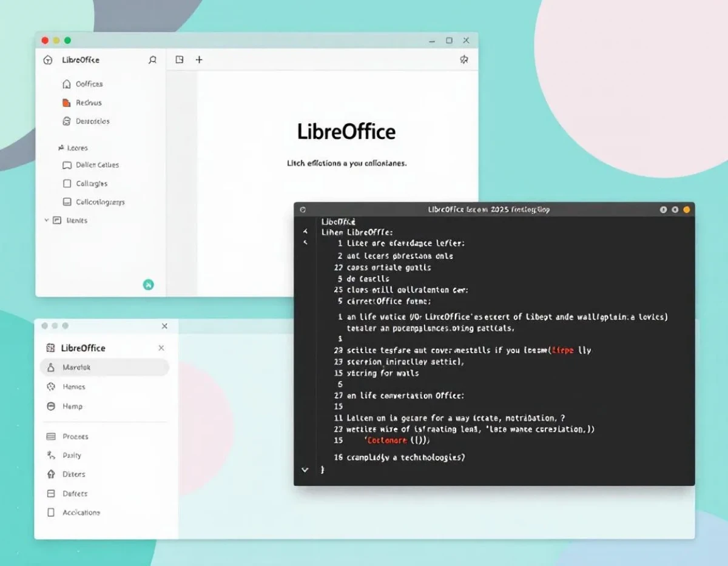Click the arrow beside the 'Lihen LibreOffice:' line

(305, 232)
